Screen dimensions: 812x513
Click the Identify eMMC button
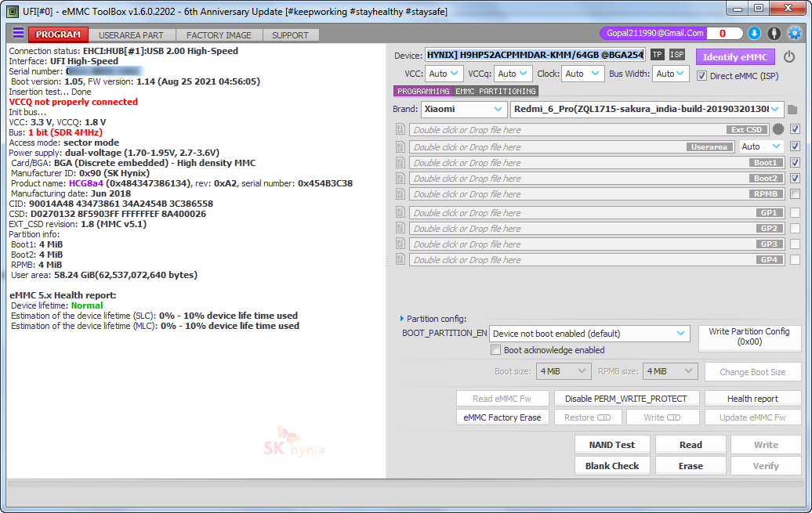[735, 57]
